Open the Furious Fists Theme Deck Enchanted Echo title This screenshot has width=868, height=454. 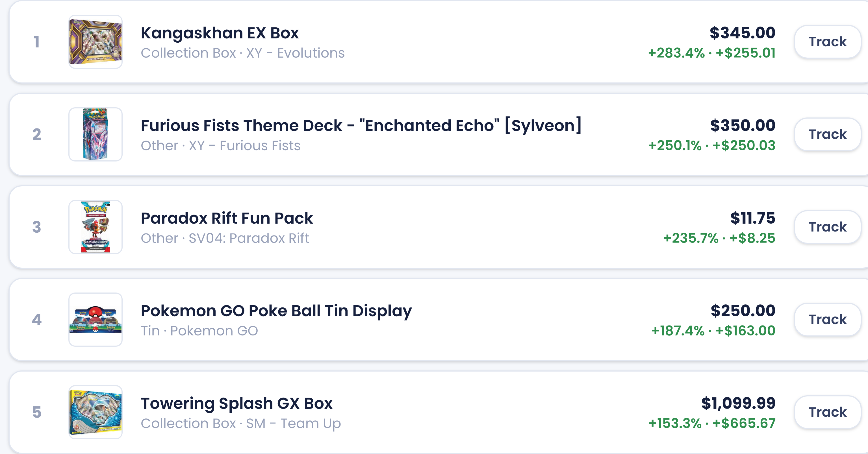click(x=361, y=126)
